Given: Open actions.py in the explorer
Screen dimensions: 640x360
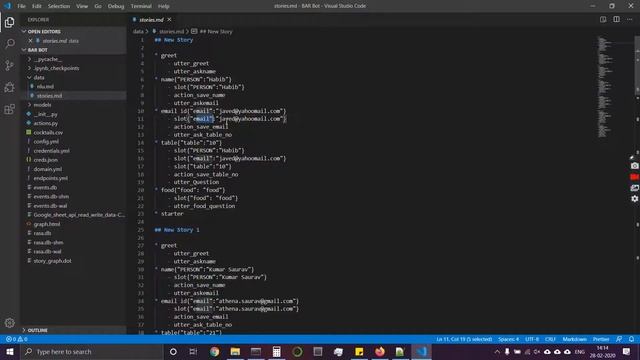Looking at the screenshot, I should (46, 123).
